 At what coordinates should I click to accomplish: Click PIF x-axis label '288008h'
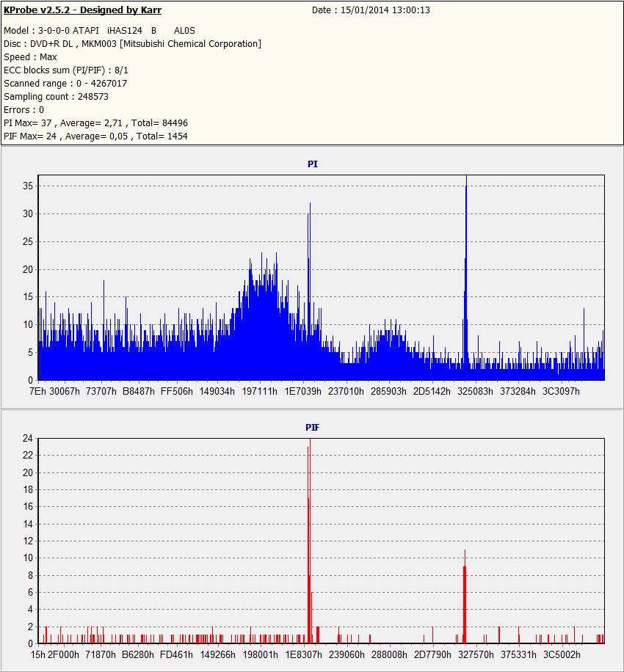point(389,655)
